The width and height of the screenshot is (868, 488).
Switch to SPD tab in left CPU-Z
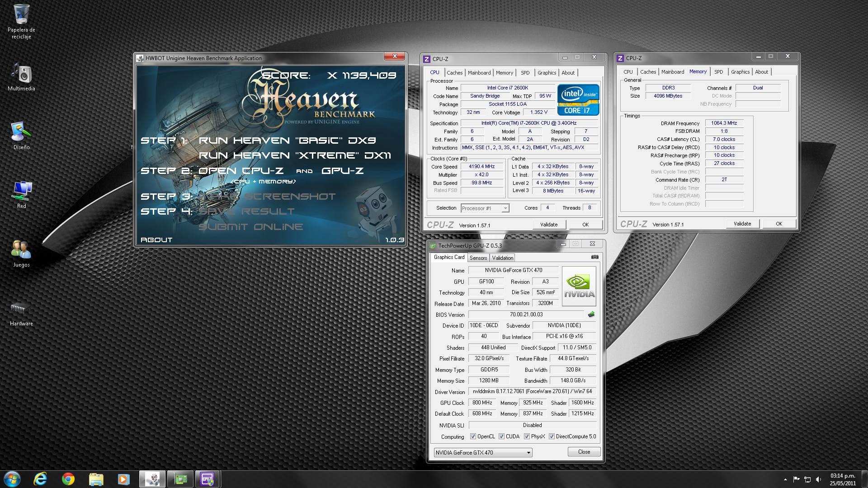(x=525, y=73)
